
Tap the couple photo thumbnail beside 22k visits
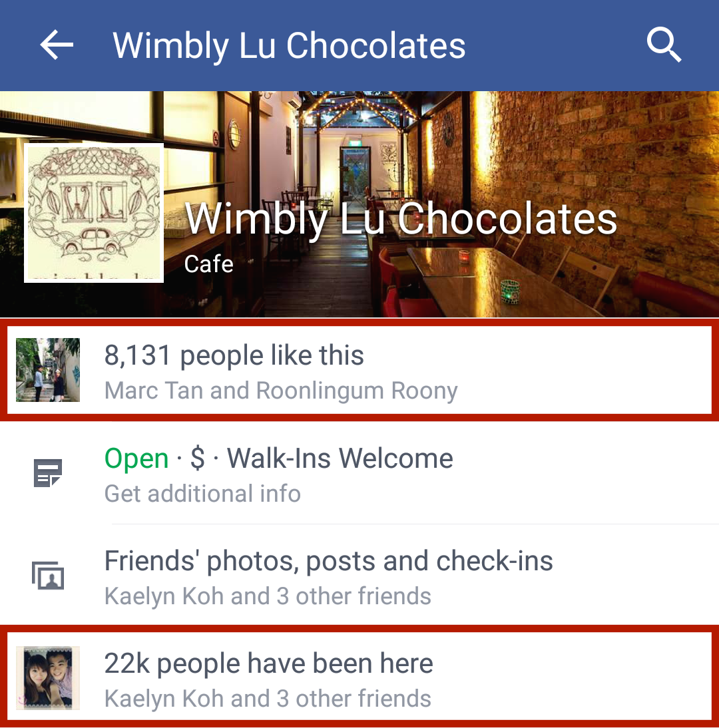(x=48, y=678)
